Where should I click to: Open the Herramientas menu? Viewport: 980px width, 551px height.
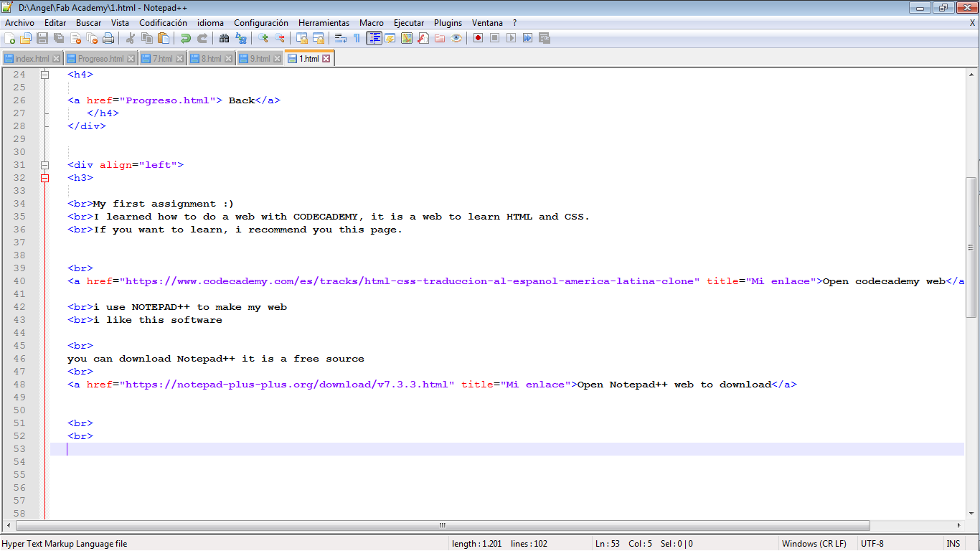(x=324, y=23)
